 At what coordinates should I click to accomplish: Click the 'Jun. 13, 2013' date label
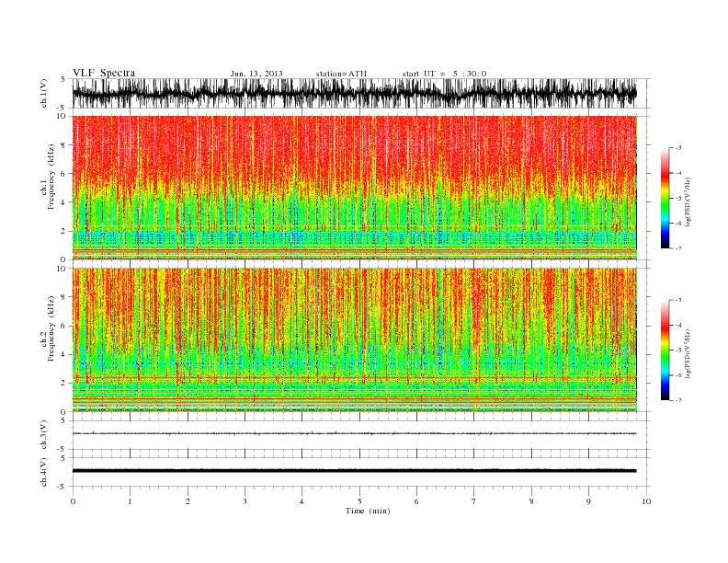pyautogui.click(x=256, y=74)
